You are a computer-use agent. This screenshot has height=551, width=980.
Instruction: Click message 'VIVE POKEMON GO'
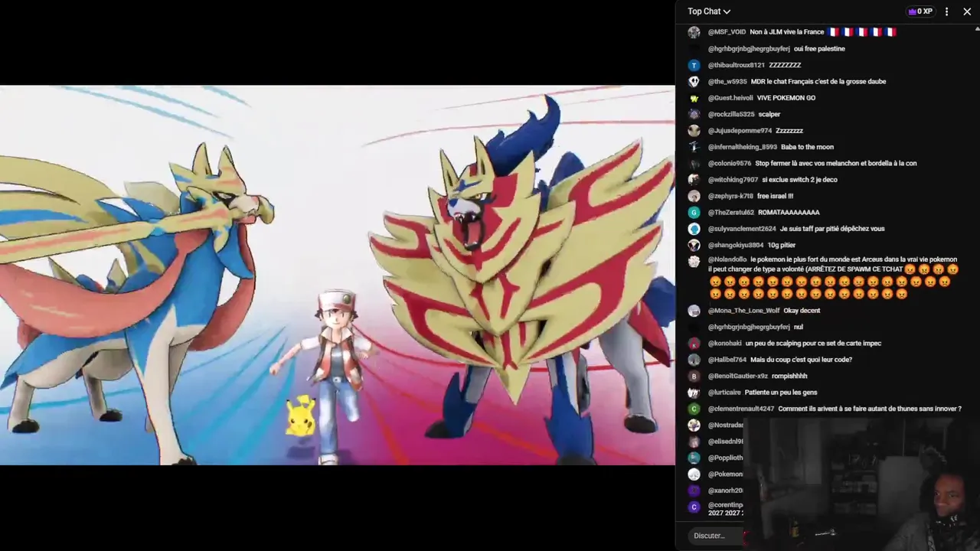tap(786, 98)
